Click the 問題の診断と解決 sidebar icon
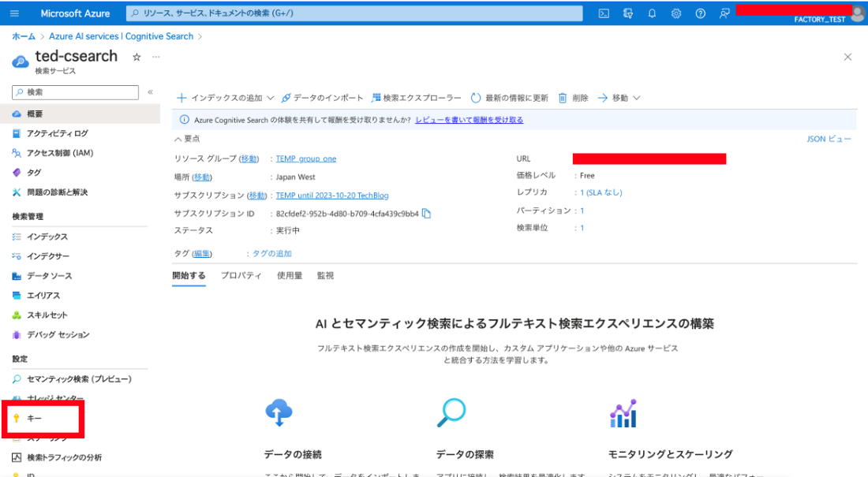868x477 pixels. [17, 192]
